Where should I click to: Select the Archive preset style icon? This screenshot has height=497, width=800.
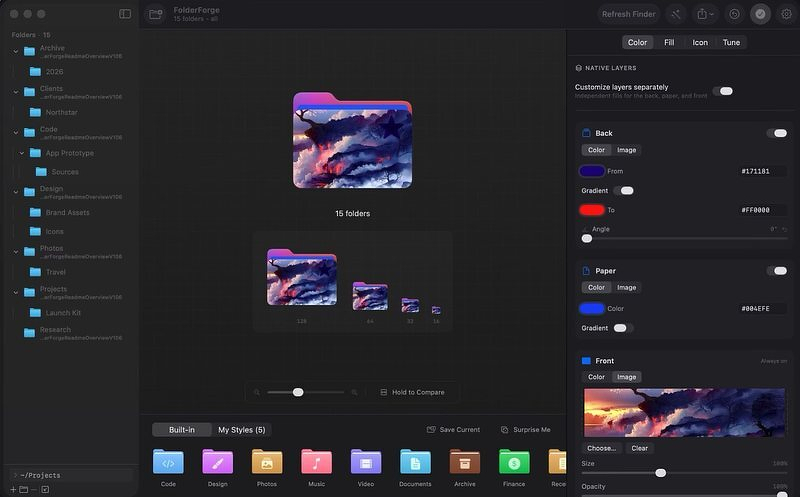click(x=465, y=462)
